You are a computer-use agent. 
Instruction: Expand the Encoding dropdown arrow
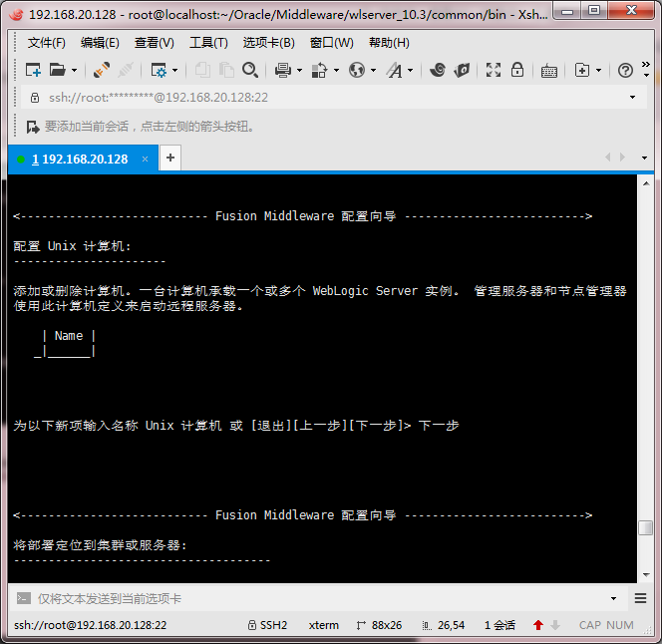click(373, 70)
